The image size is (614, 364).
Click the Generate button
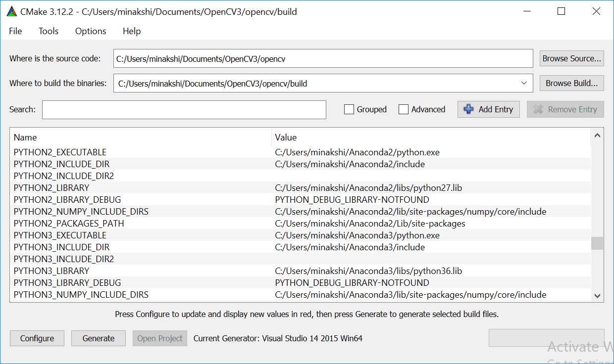click(x=99, y=338)
